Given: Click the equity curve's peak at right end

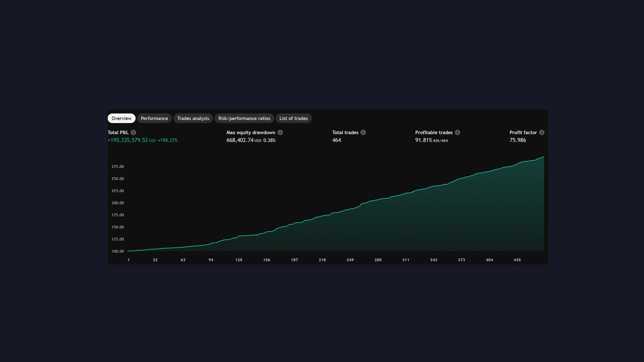Looking at the screenshot, I should (544, 157).
